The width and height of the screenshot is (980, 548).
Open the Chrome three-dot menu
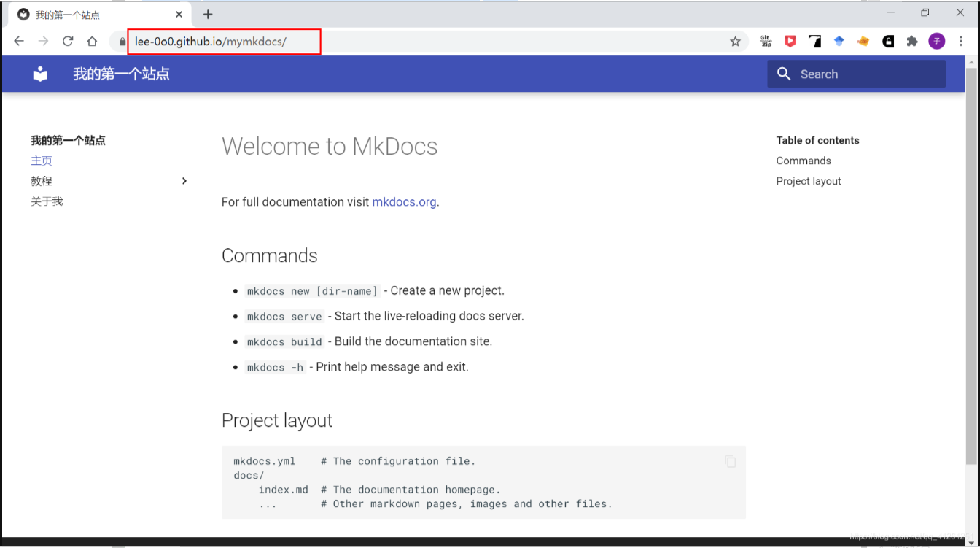coord(961,42)
